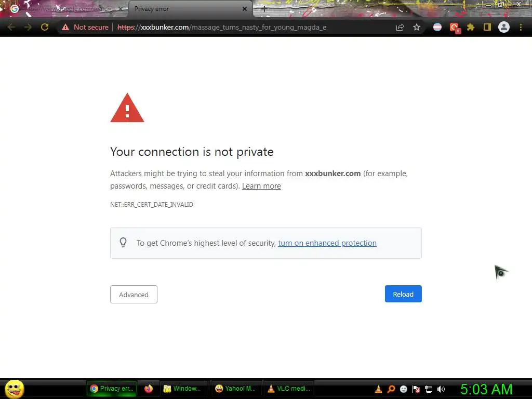Open the network tray icon
The width and height of the screenshot is (532, 399).
(x=429, y=390)
